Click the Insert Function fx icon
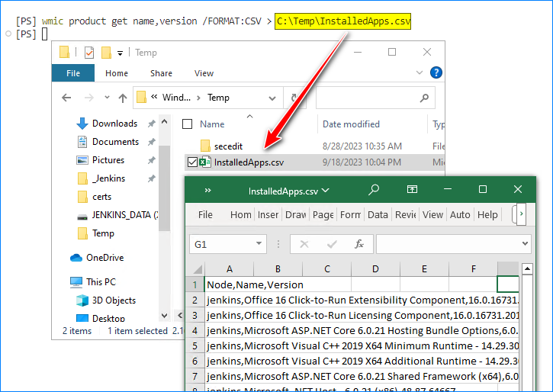Image resolution: width=553 pixels, height=392 pixels. point(359,244)
